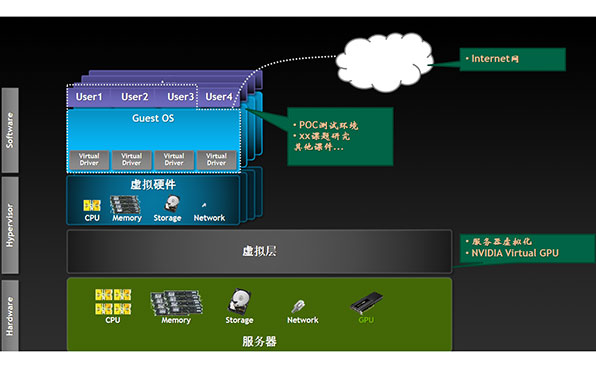Click the server Memory modules icon
The height and width of the screenshot is (368, 596).
(x=176, y=303)
